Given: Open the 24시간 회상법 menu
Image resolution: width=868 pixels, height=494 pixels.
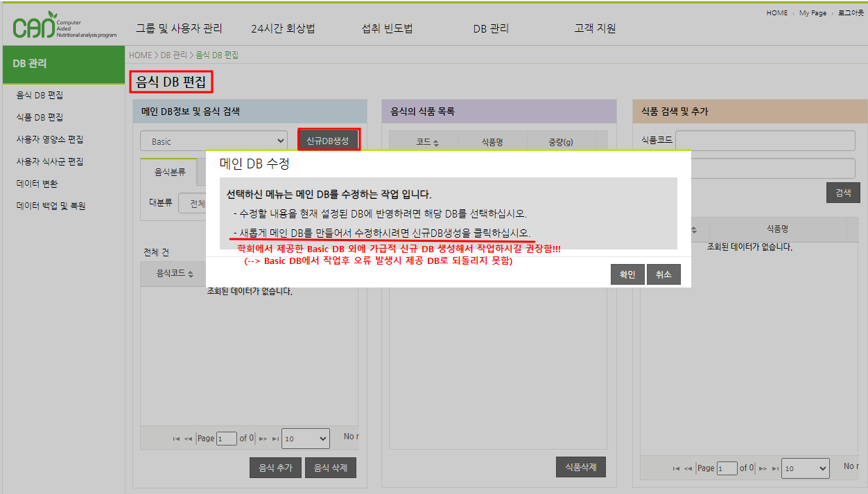Looking at the screenshot, I should [283, 28].
